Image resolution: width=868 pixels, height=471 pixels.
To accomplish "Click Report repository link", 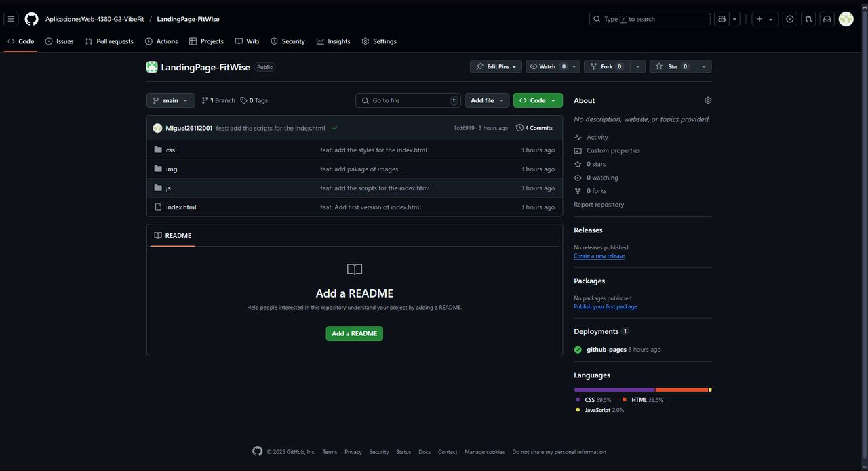I will [x=599, y=204].
